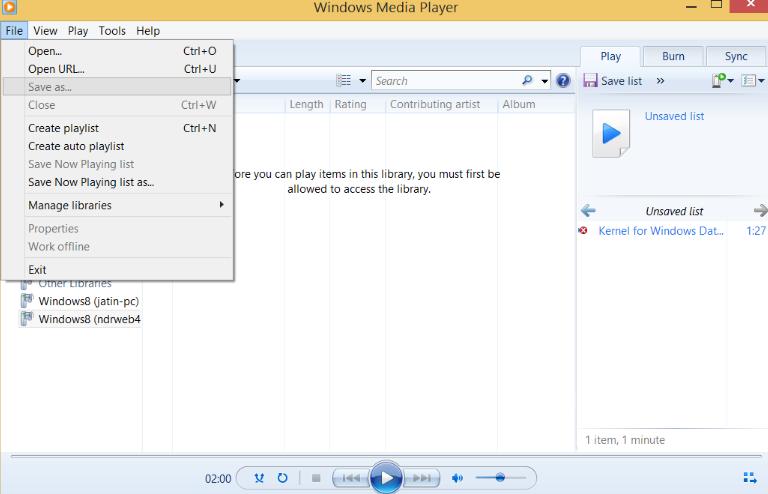Sort by the Album column header
The image size is (768, 494).
tap(519, 104)
